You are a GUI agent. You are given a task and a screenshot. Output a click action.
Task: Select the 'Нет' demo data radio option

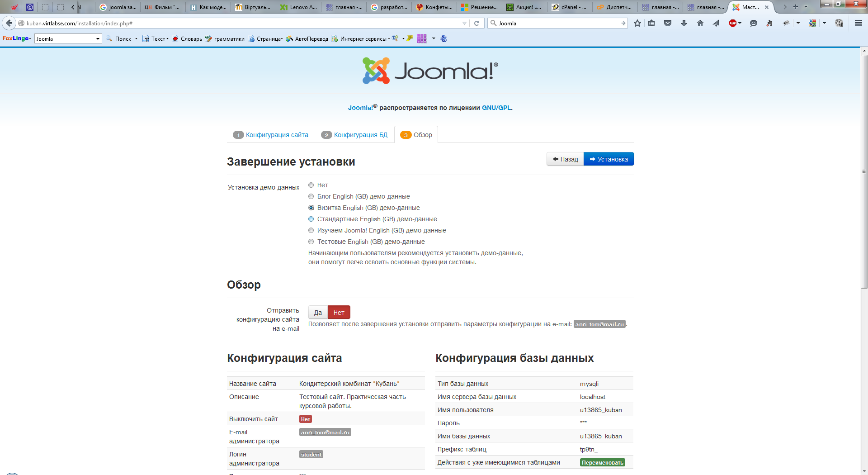click(x=311, y=185)
